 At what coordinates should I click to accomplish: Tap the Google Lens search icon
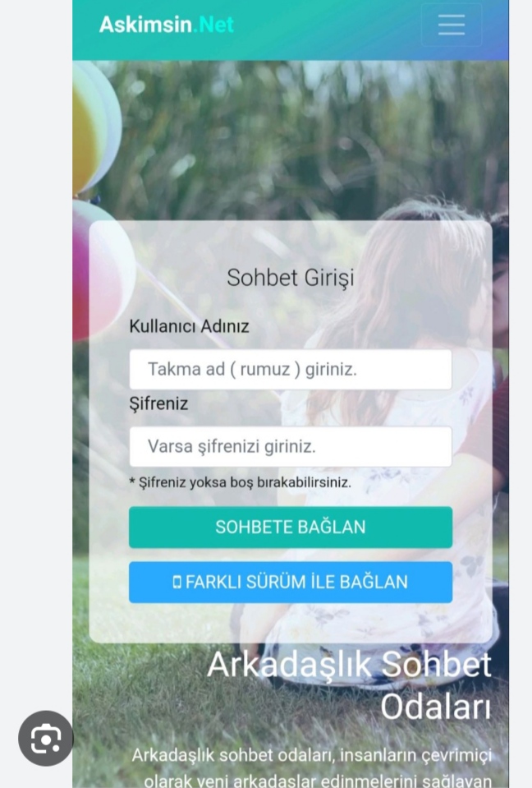click(x=46, y=738)
